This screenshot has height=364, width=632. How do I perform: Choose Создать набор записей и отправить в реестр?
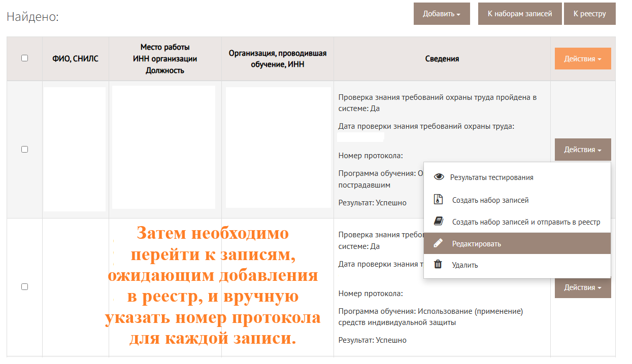(517, 222)
